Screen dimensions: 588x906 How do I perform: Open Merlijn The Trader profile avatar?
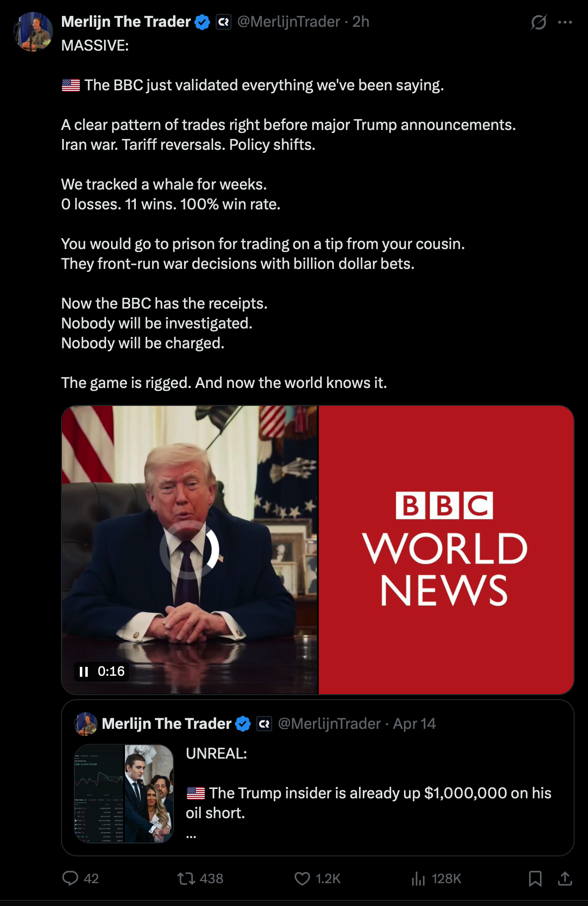coord(33,32)
